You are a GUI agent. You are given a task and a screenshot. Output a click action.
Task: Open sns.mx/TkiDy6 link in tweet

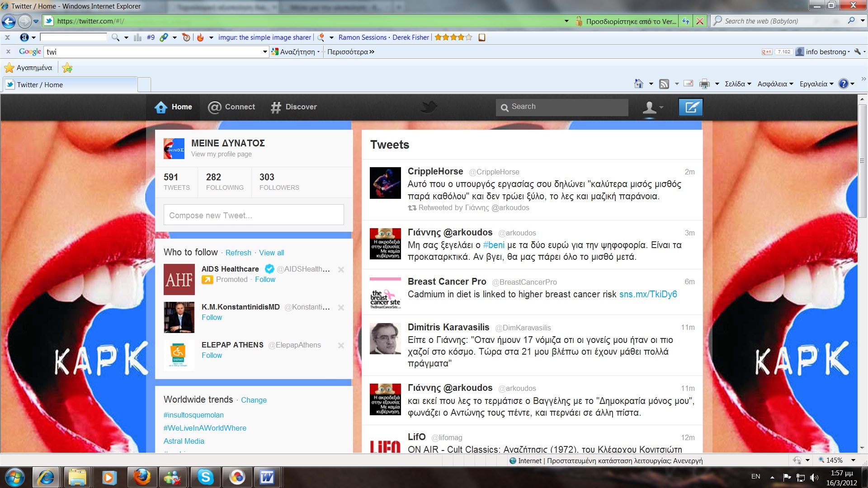(x=648, y=295)
